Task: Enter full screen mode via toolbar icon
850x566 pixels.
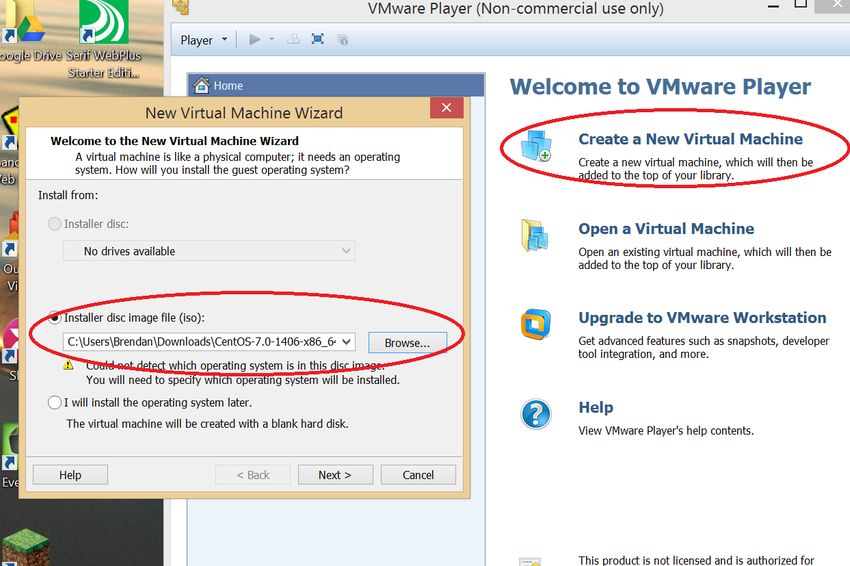Action: (x=318, y=39)
